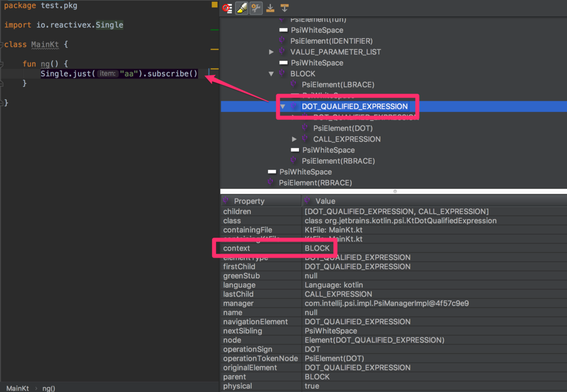Select PsiElement(LBRACE) in the tree
Viewport: 567px width, 392px height.
pyautogui.click(x=338, y=85)
